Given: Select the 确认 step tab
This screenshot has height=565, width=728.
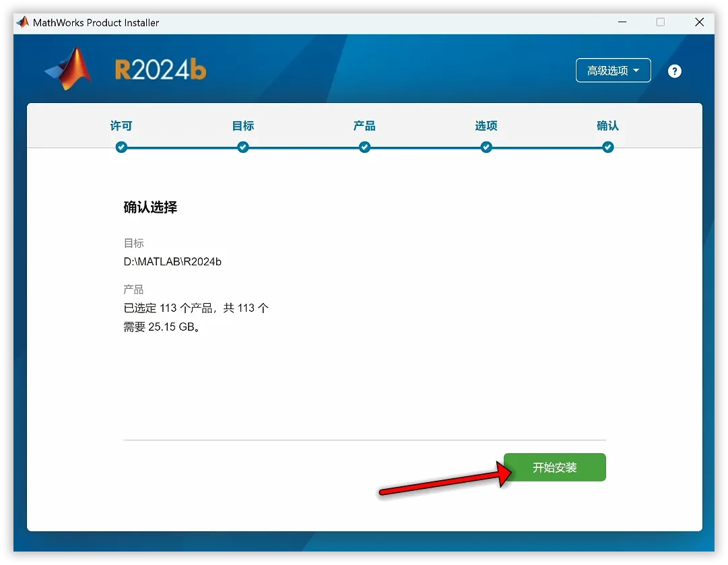Looking at the screenshot, I should [607, 126].
